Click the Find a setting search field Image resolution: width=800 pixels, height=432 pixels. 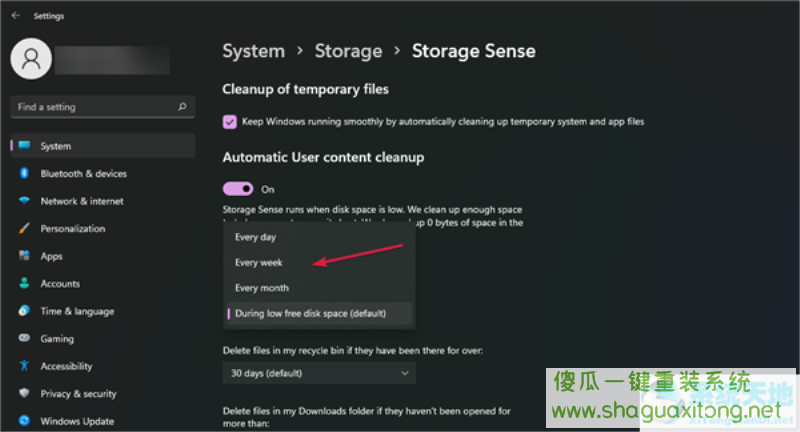103,107
